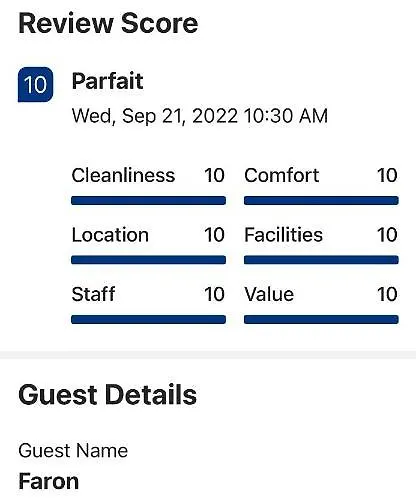Click the Review Score heading
Screen dimensions: 416x500
[108, 23]
